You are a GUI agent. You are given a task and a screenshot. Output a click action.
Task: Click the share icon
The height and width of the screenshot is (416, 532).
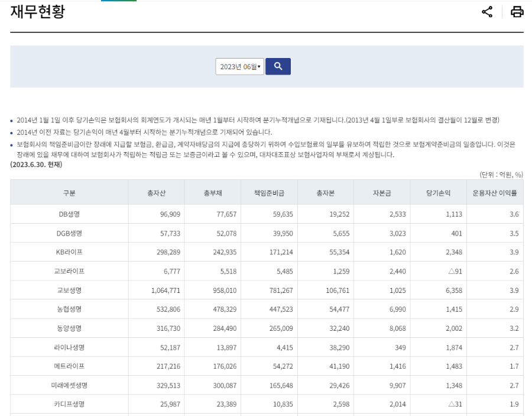click(x=487, y=12)
